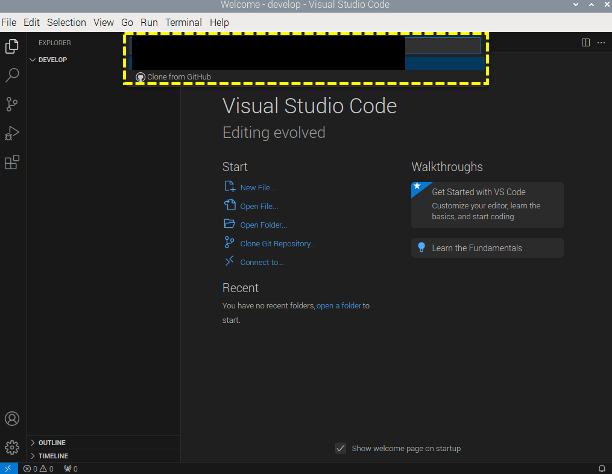
Task: Click the Clone Git Repository... link
Action: (x=278, y=244)
